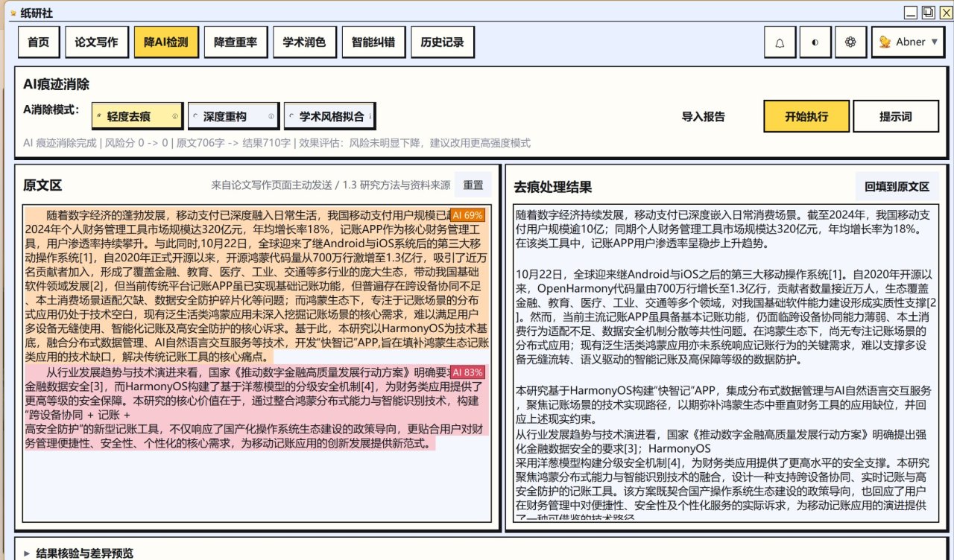Open settings via the gear icon
Image resolution: width=954 pixels, height=560 pixels.
point(850,42)
